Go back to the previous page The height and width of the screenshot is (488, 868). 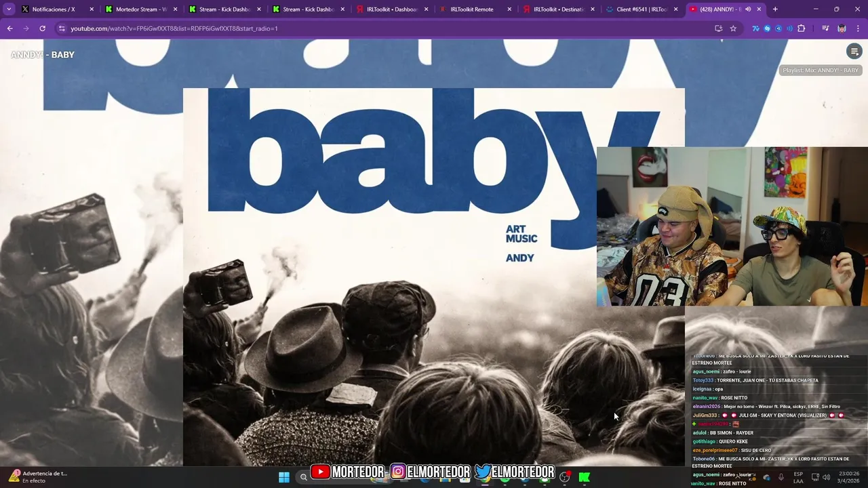point(10,28)
